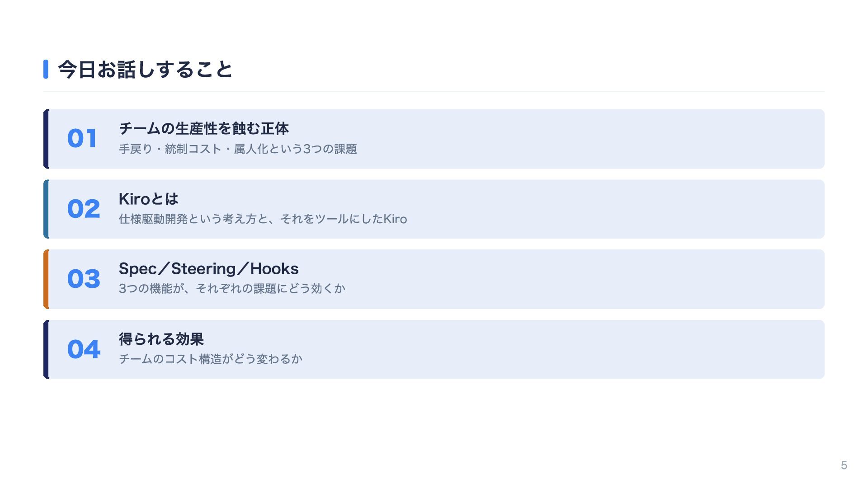
Task: Click the heading Kiroとは
Action: point(148,199)
